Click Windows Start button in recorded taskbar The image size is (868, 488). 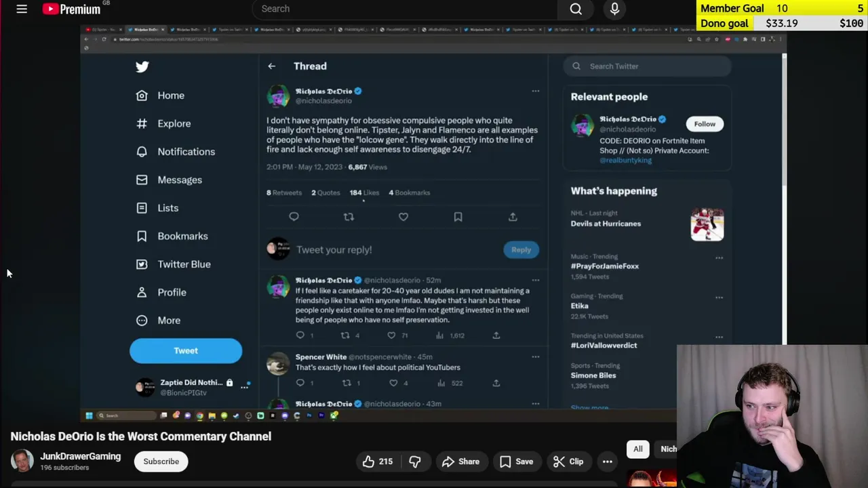(x=89, y=415)
